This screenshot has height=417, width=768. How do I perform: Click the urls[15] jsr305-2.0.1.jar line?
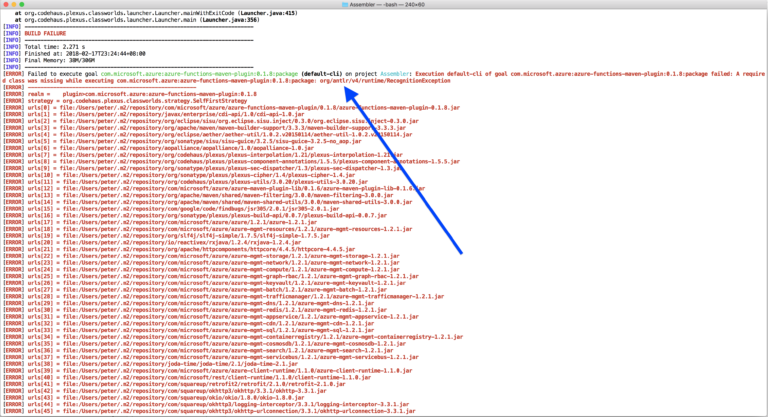coord(171,209)
